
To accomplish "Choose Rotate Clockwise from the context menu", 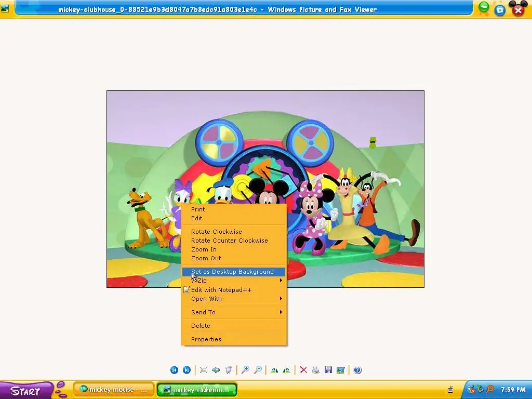I will pyautogui.click(x=234, y=232).
